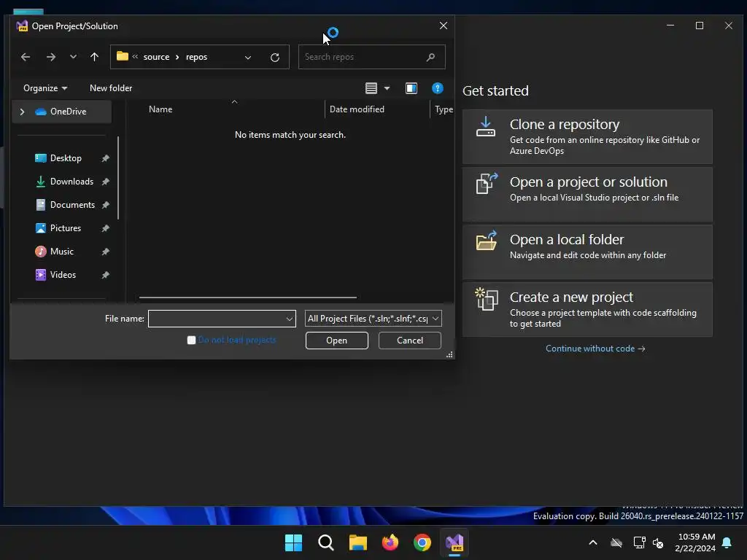The height and width of the screenshot is (560, 747).
Task: Expand the address bar history dropdown
Action: click(248, 57)
